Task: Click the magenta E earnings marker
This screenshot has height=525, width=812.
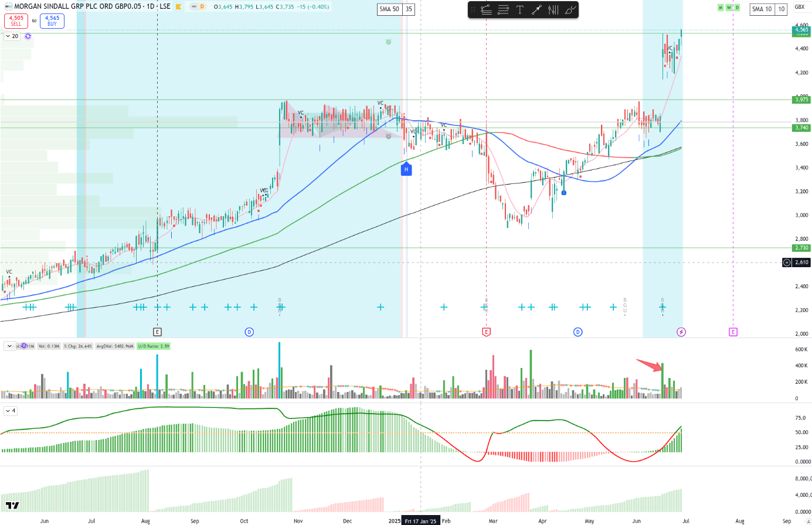Action: click(x=733, y=332)
